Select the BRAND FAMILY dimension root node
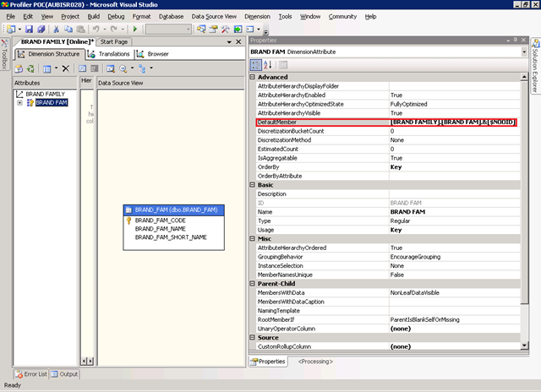 coord(45,94)
